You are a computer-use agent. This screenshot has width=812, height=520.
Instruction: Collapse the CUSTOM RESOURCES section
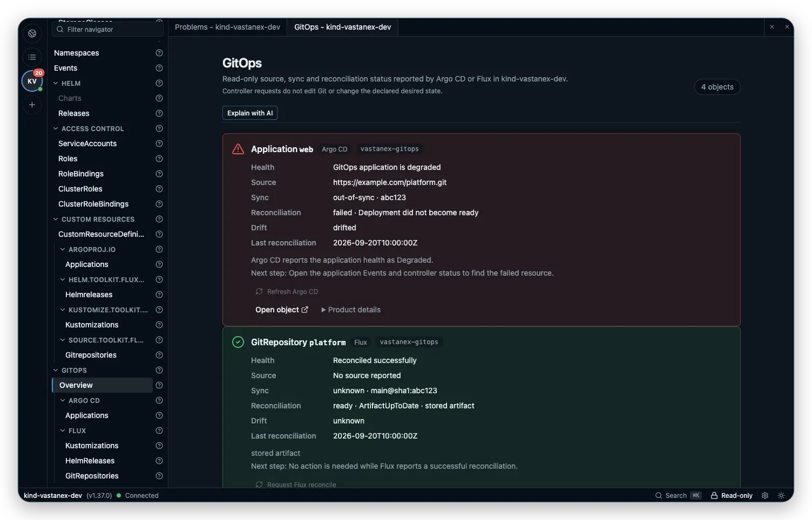coord(56,219)
